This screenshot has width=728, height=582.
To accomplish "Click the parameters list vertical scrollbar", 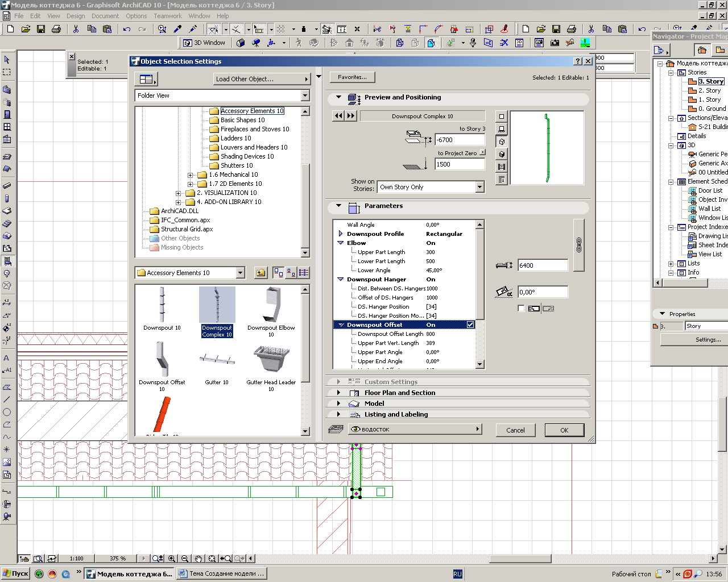I will (480, 294).
